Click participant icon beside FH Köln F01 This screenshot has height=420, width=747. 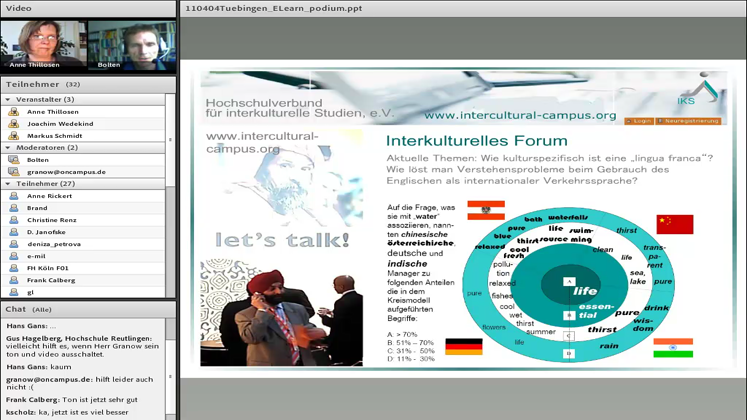pyautogui.click(x=14, y=268)
